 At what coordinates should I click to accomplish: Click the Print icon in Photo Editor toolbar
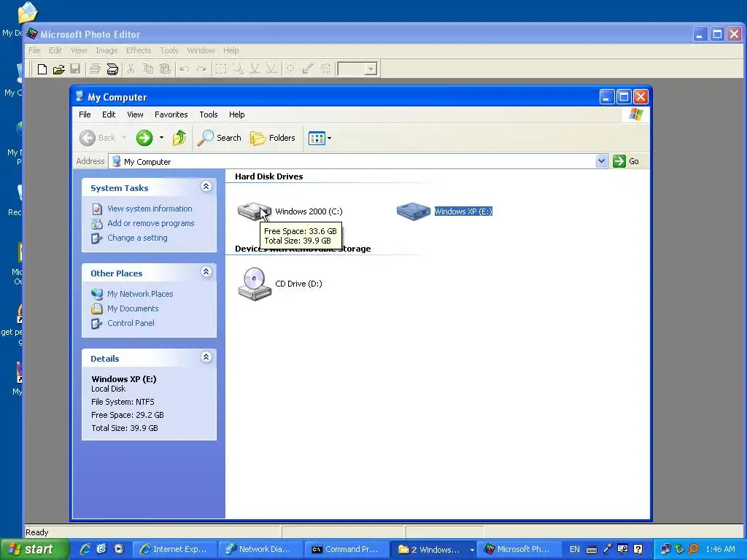[x=95, y=69]
